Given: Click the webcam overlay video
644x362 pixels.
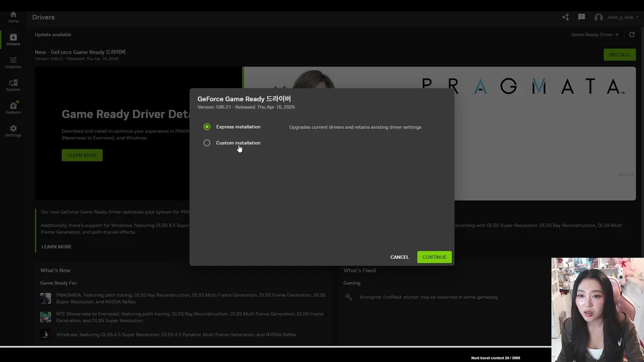Looking at the screenshot, I should 598,310.
